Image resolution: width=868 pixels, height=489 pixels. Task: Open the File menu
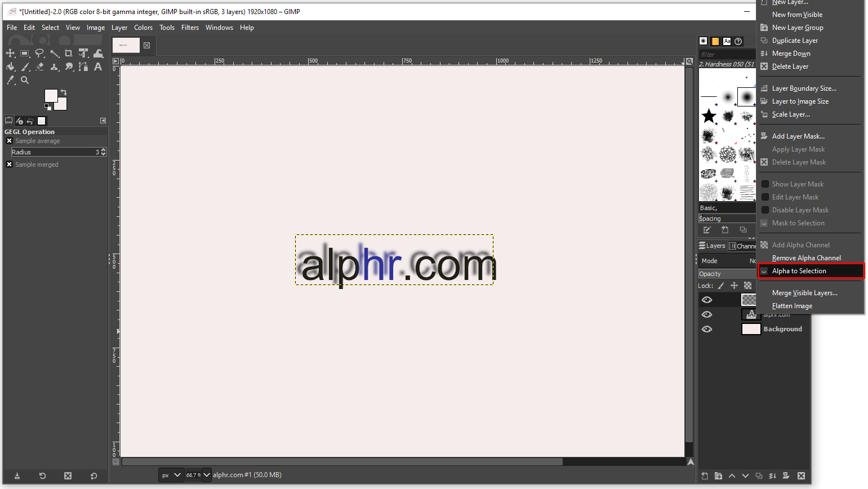[x=12, y=28]
